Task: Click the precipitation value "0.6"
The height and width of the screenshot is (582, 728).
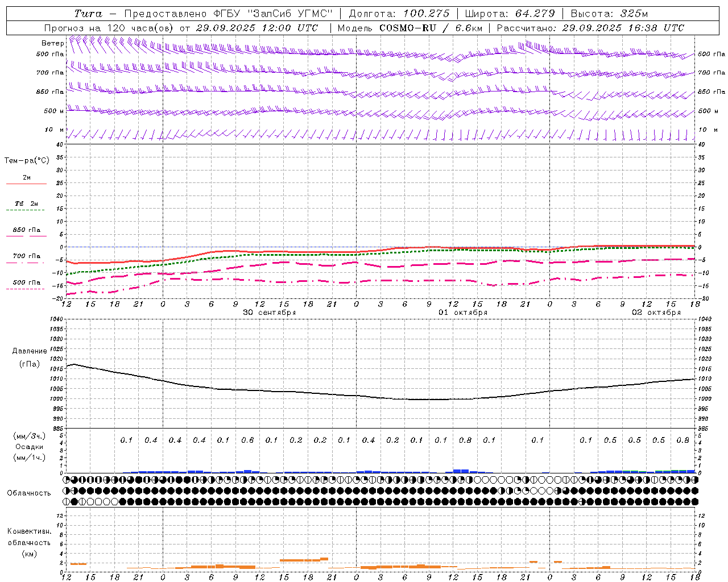Action: (x=247, y=440)
